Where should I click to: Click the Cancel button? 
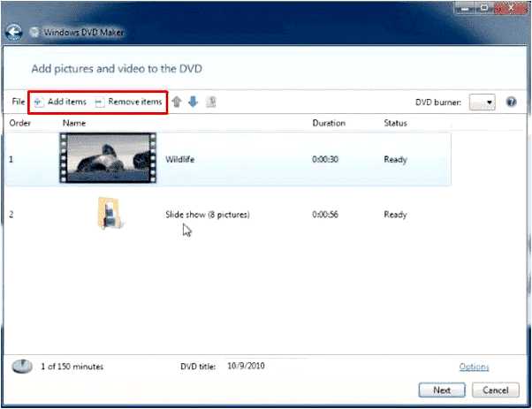[x=496, y=390]
